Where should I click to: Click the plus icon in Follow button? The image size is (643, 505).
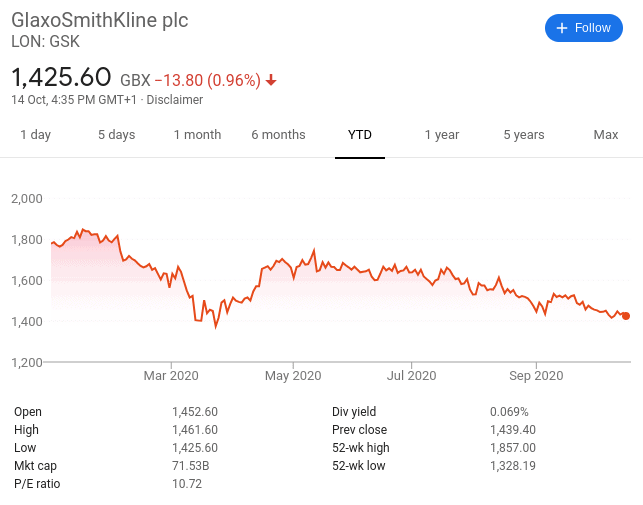tap(562, 28)
